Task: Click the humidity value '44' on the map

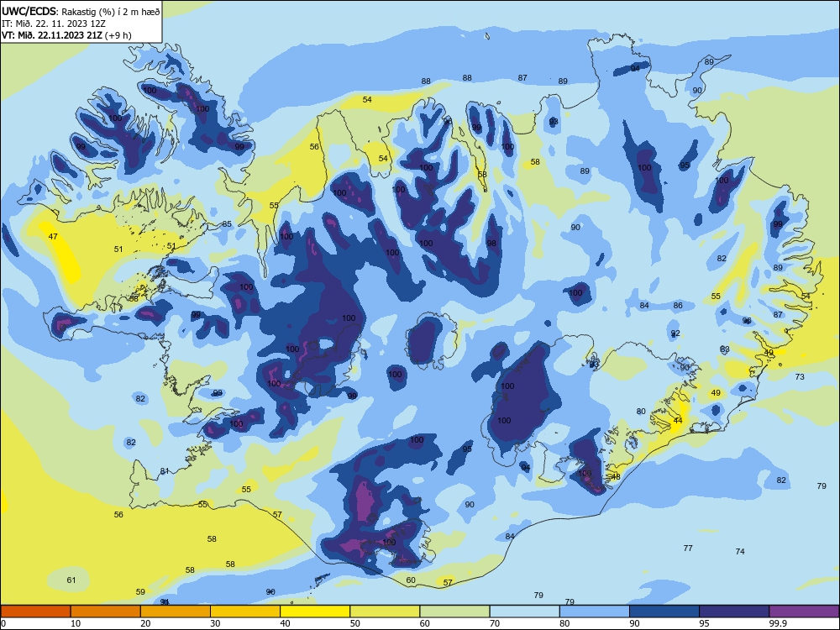Action: (678, 421)
